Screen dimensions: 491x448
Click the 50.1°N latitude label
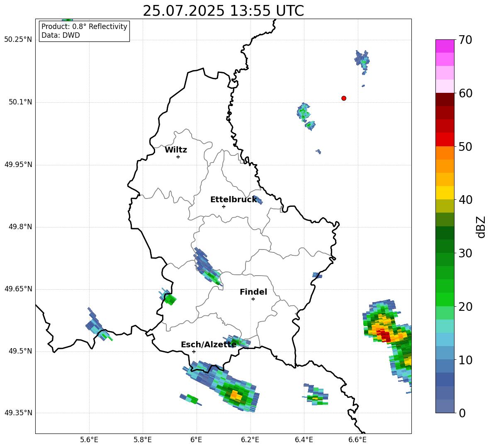(x=20, y=102)
